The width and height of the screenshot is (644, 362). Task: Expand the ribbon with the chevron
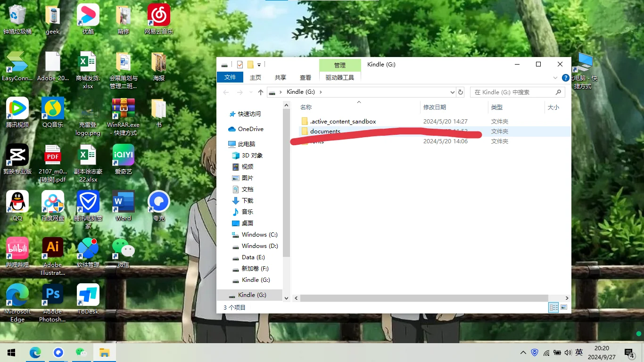555,78
